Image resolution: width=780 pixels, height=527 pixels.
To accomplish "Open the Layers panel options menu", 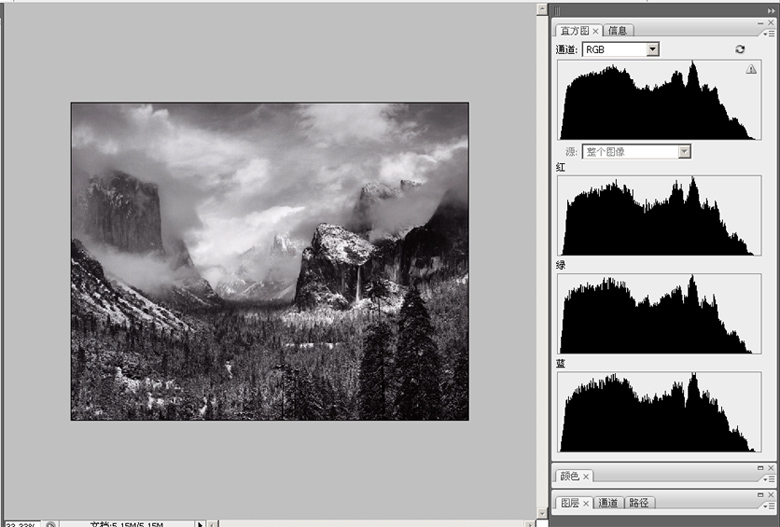I will 770,506.
